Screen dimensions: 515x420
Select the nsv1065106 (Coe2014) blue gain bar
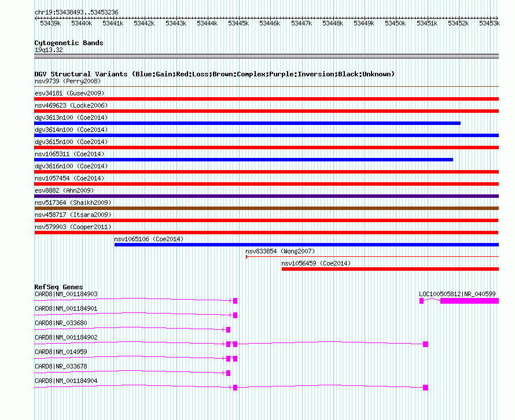pos(307,245)
